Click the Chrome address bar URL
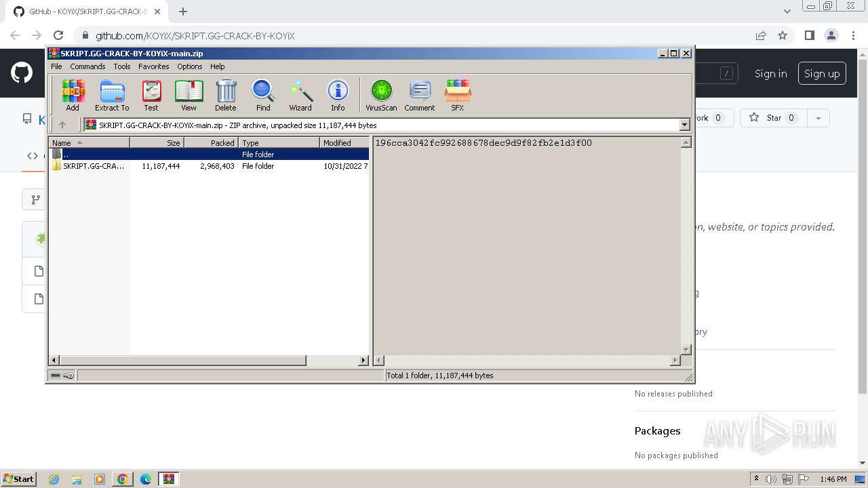The height and width of the screenshot is (488, 868). (195, 36)
